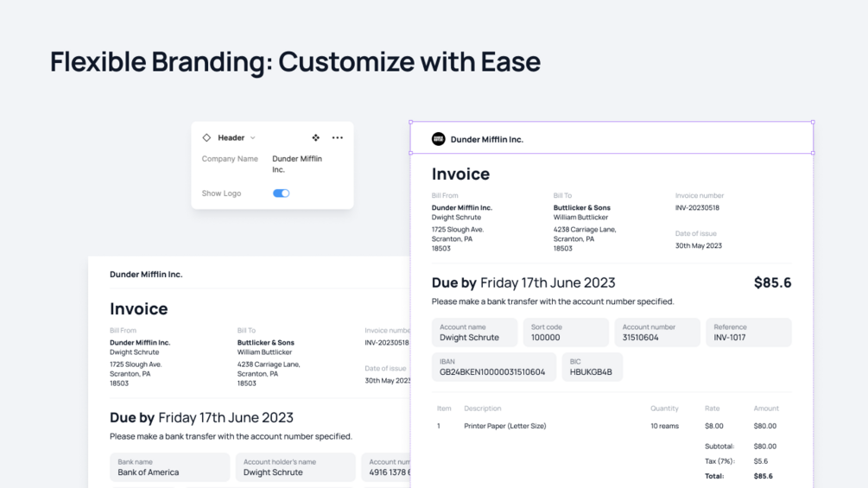This screenshot has width=868, height=488.
Task: Click the Total amount $85.6 in table
Action: (x=763, y=476)
